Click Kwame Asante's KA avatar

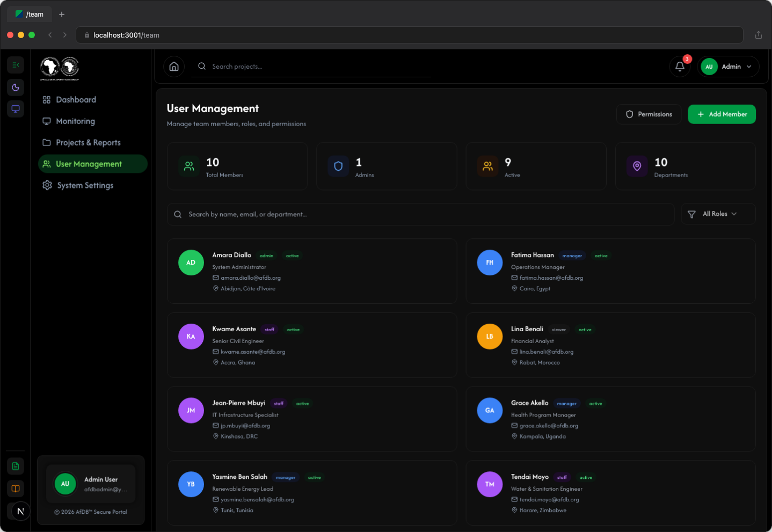coord(191,337)
